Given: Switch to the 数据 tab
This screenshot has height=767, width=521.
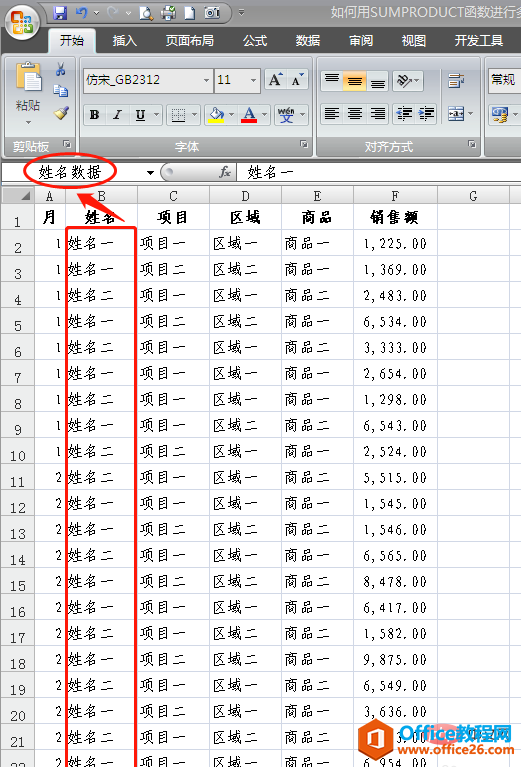Looking at the screenshot, I should pos(308,41).
